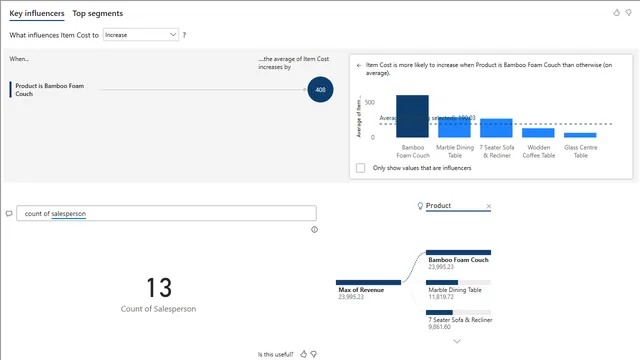Click the info icon below query box

[314, 229]
